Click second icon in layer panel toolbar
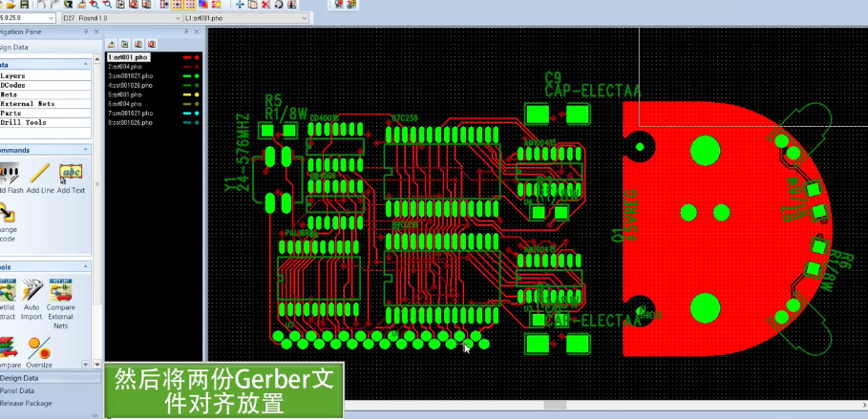 coord(125,44)
